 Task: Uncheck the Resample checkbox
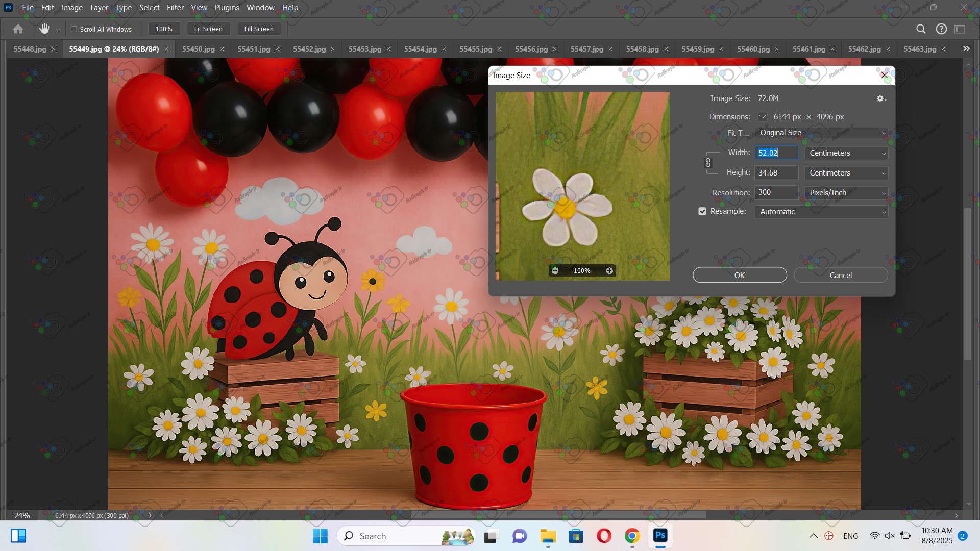click(702, 211)
